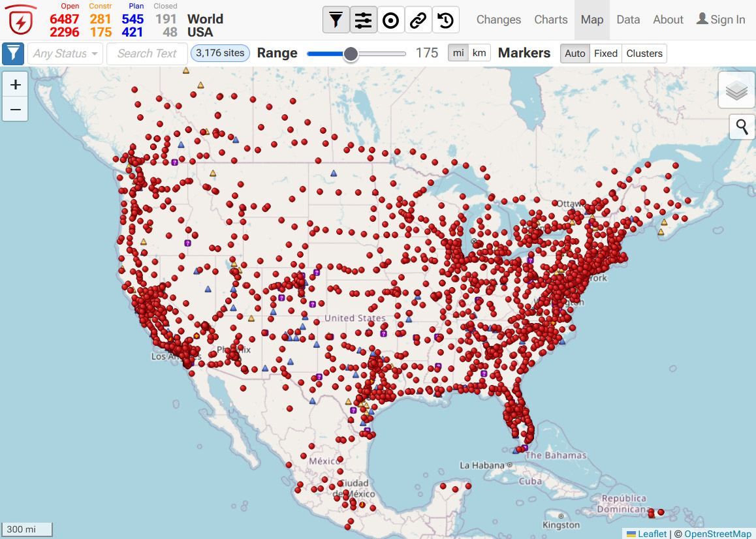The height and width of the screenshot is (539, 756).
Task: Open the map search magnifier tool
Action: (742, 127)
